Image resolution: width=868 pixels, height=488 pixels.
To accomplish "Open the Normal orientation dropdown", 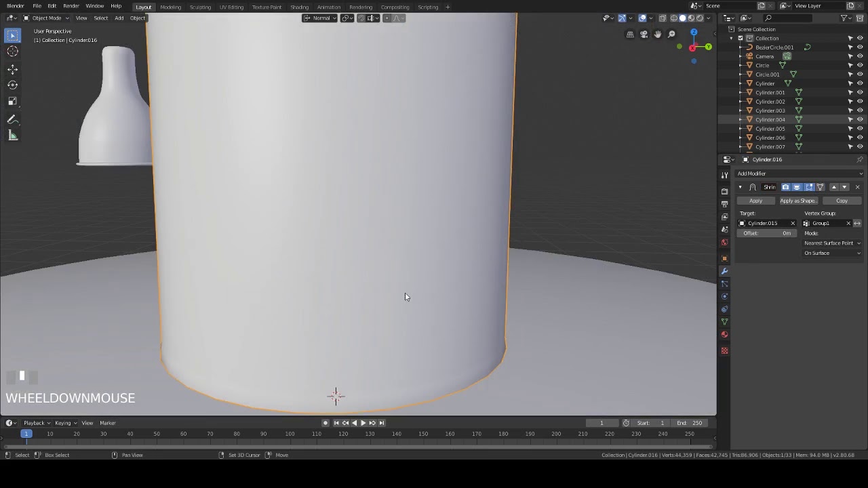I will [320, 18].
